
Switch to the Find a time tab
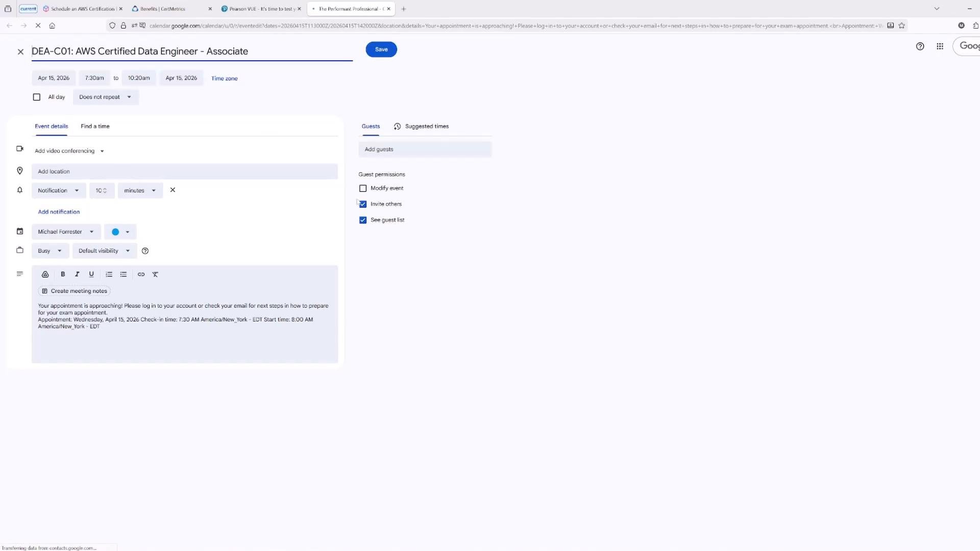pyautogui.click(x=95, y=126)
